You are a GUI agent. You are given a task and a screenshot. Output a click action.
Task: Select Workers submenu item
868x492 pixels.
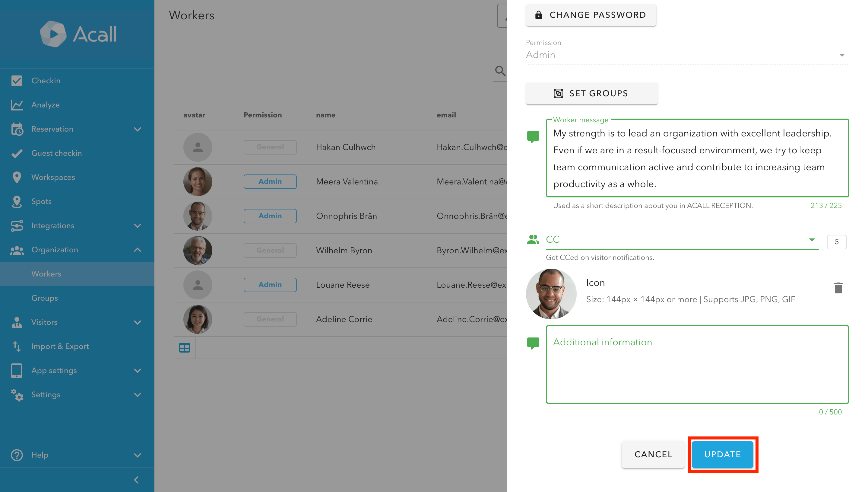[x=46, y=274]
